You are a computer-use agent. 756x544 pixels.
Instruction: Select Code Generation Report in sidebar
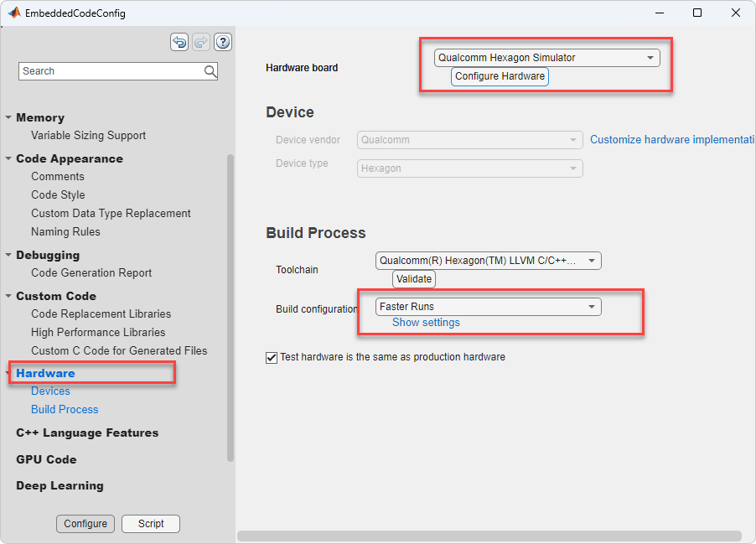[91, 272]
